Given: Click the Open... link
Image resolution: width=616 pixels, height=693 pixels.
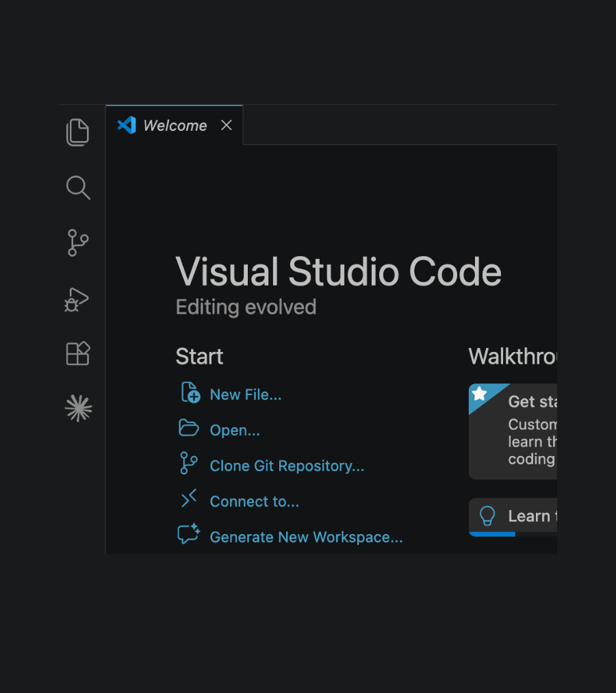Looking at the screenshot, I should [235, 430].
